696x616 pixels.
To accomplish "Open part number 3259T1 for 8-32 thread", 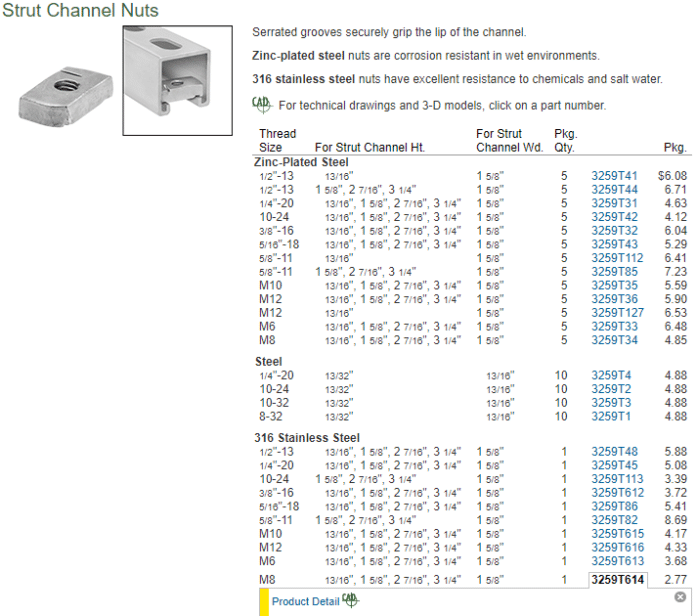I will click(610, 417).
